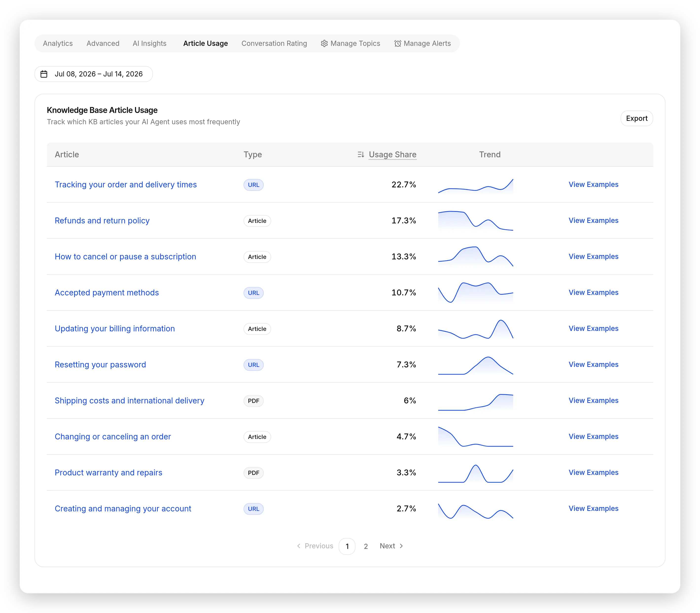Switch to the Advanced tab
This screenshot has height=613, width=700.
[103, 43]
